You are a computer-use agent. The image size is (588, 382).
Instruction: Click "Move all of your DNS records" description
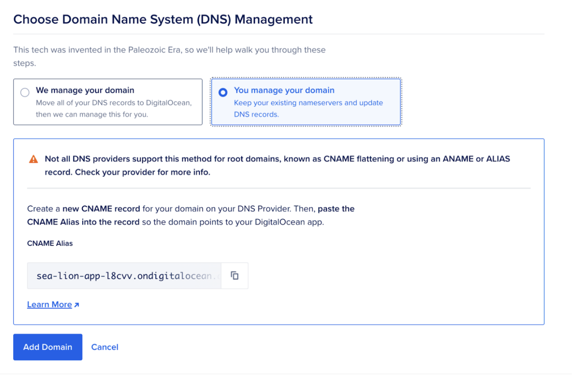pos(114,108)
